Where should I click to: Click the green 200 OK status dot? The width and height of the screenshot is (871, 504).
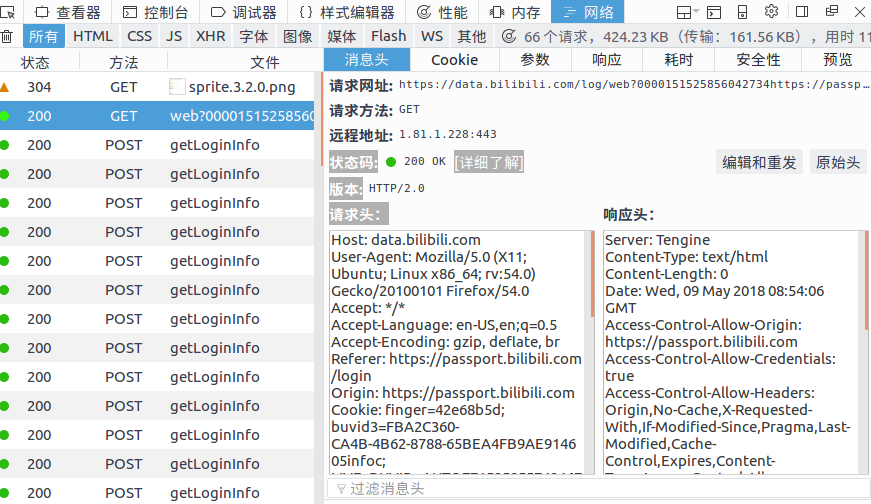coord(391,162)
